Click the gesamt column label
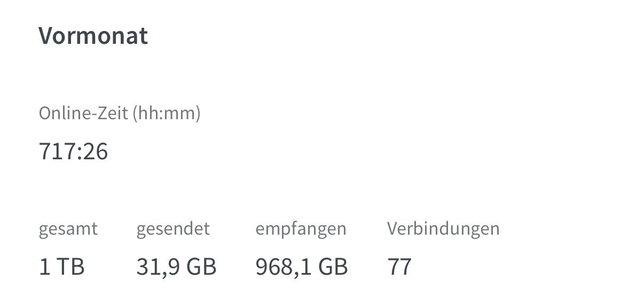Image resolution: width=644 pixels, height=302 pixels. (x=68, y=229)
